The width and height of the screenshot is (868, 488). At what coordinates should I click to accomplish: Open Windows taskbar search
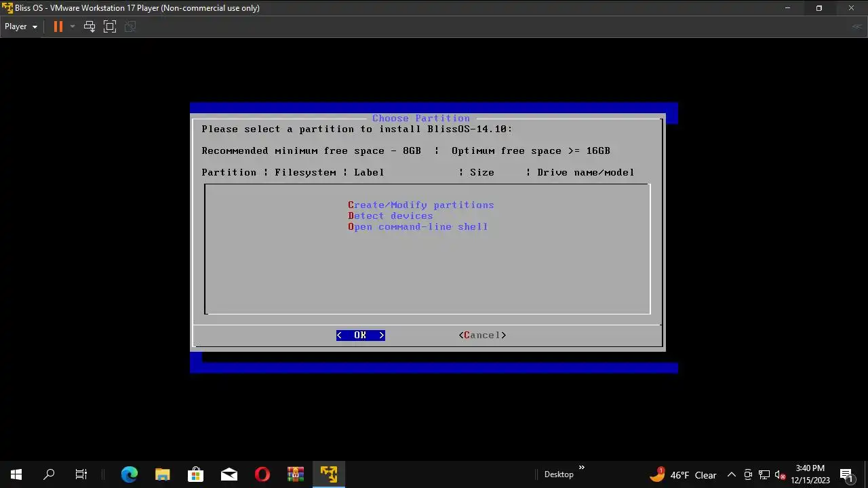click(49, 474)
